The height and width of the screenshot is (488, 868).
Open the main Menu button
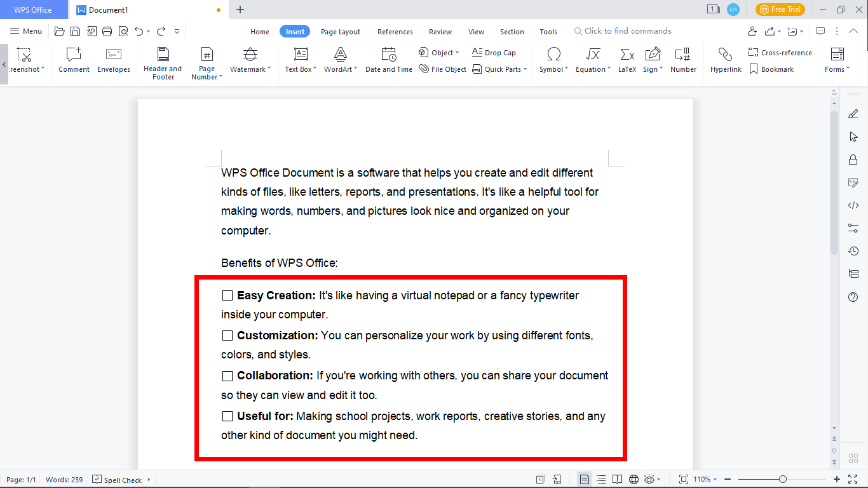(x=26, y=31)
